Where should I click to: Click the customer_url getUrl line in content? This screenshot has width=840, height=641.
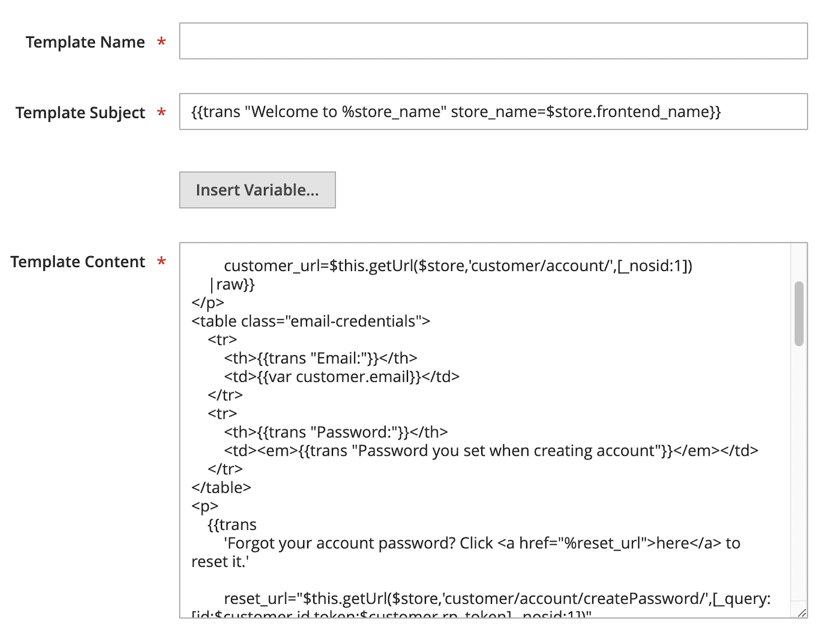pyautogui.click(x=459, y=265)
